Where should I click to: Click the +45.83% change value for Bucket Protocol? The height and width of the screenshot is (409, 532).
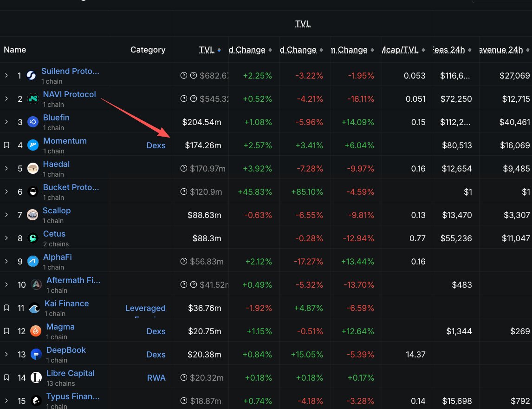255,192
